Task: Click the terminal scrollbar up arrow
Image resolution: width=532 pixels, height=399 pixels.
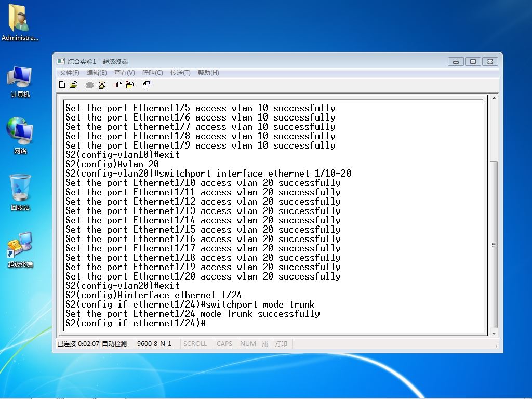Action: tap(494, 98)
